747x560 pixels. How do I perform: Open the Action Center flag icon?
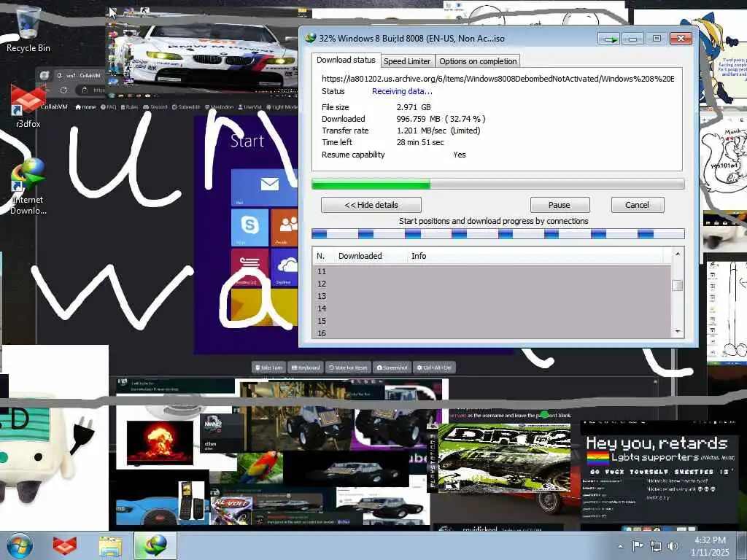pyautogui.click(x=638, y=545)
